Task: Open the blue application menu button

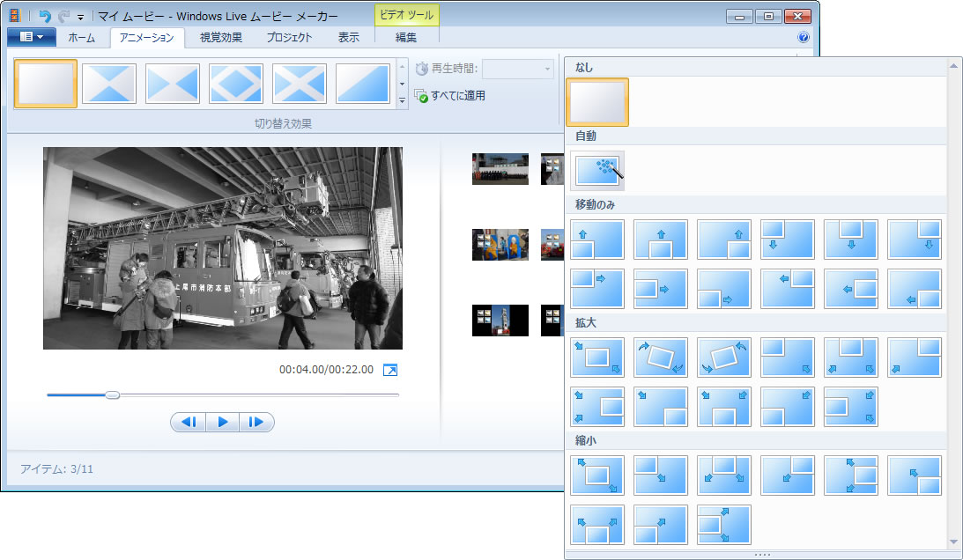Action: click(31, 37)
